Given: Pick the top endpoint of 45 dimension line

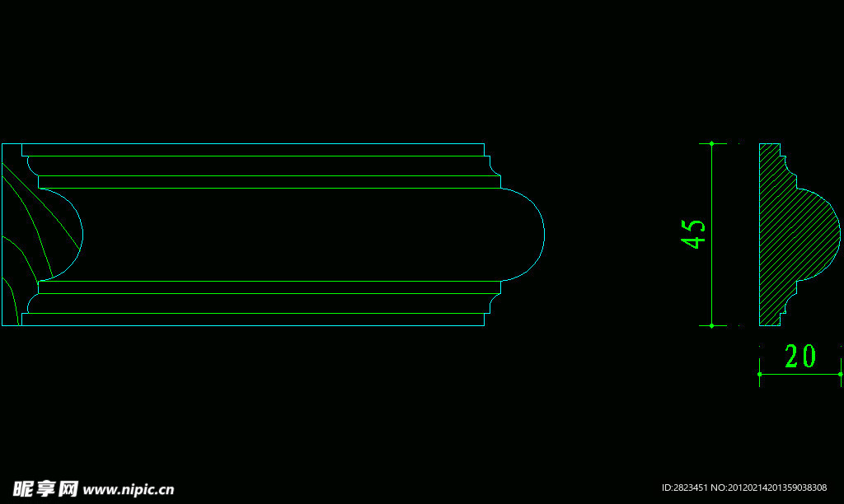Looking at the screenshot, I should (711, 143).
